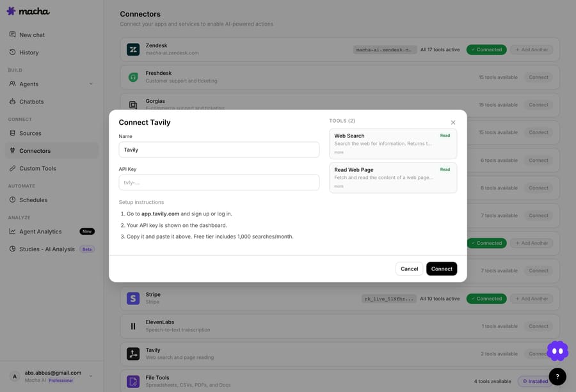This screenshot has height=392, width=576.
Task: Click the Schedules clock icon
Action: click(13, 200)
